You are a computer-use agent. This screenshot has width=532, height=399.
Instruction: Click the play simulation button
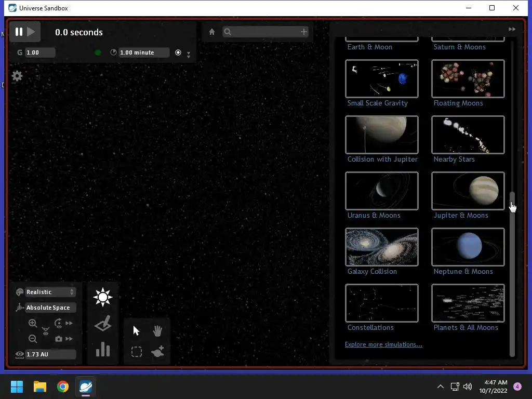coord(31,32)
